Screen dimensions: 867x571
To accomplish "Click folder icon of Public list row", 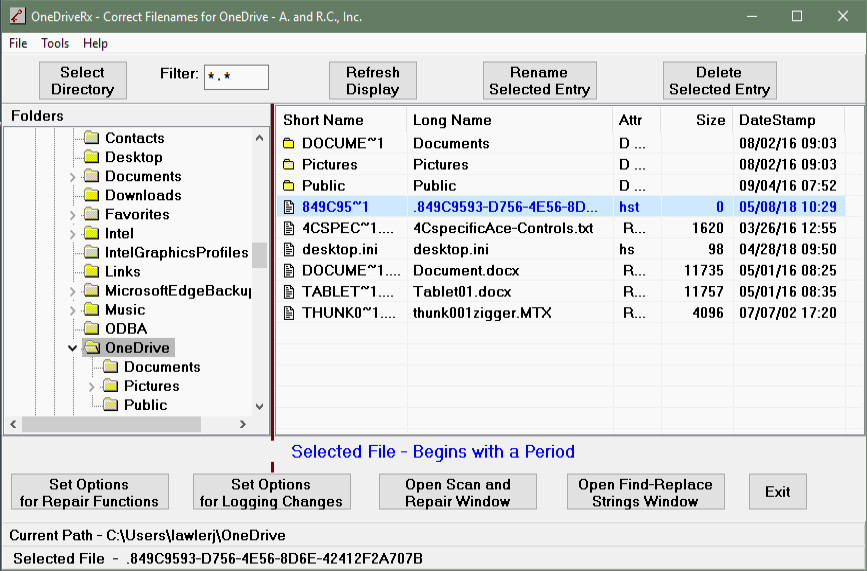I will pos(289,186).
